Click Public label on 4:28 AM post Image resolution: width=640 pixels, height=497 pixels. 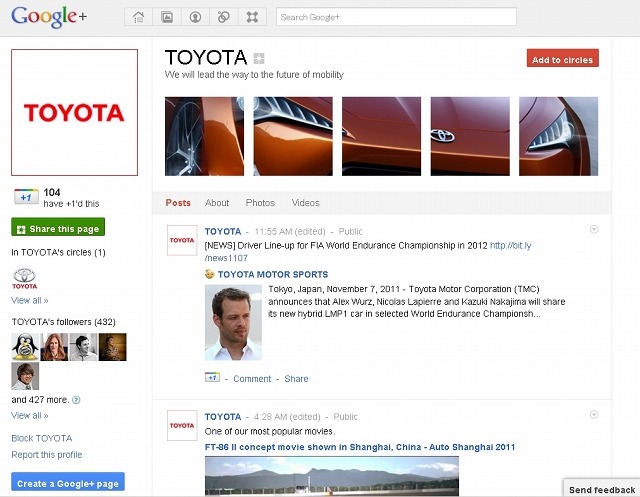[345, 417]
